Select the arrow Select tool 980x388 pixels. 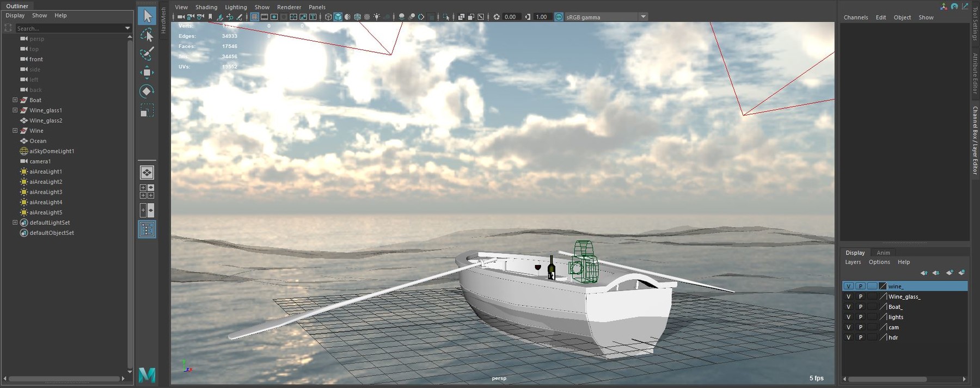click(x=147, y=16)
